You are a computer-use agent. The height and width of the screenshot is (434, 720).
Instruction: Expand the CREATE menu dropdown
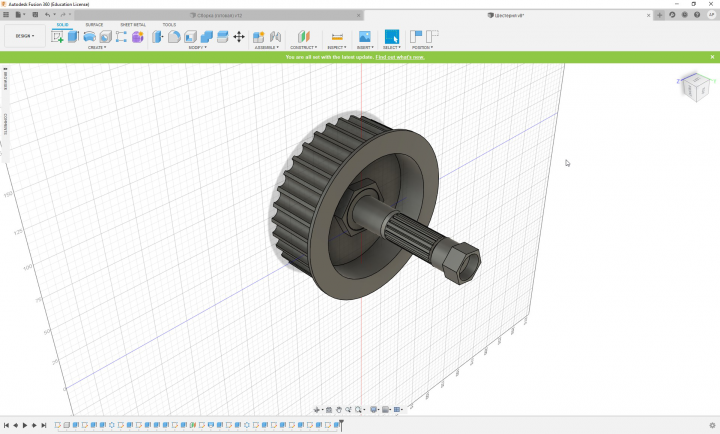coord(97,47)
